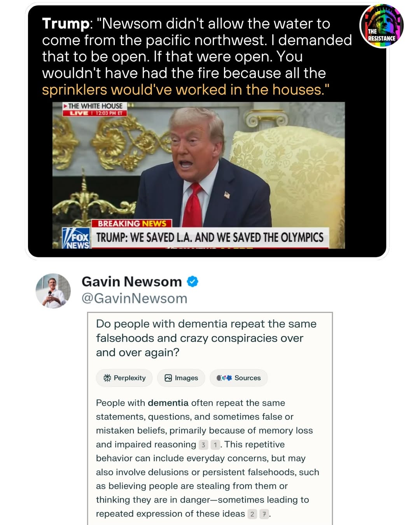Switch to the Images tab

coord(181,378)
